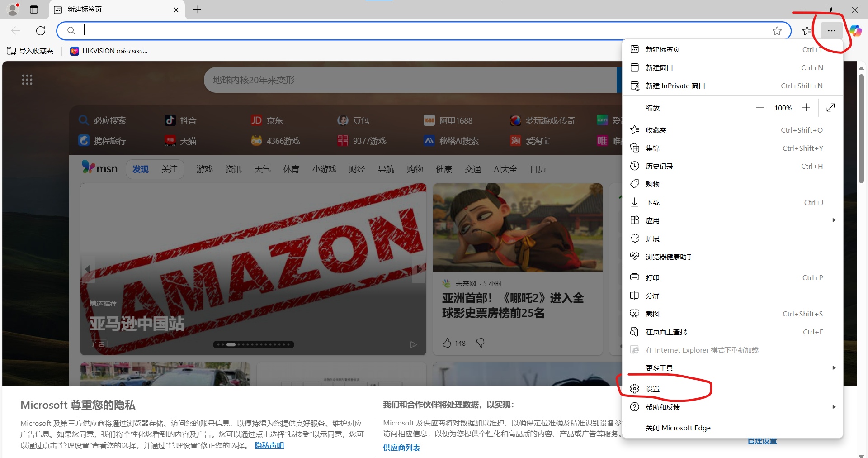Switch to the 关注 feed tab
This screenshot has width=868, height=458.
[170, 169]
